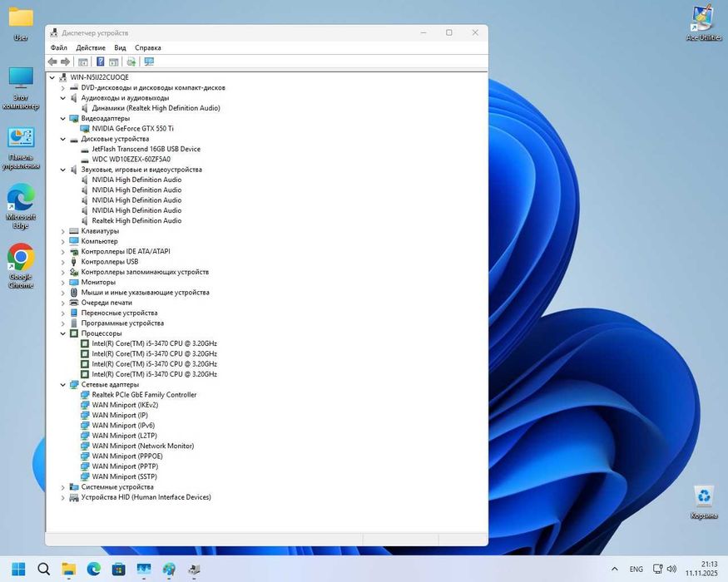
Task: Open the Справка menu
Action: tap(147, 47)
